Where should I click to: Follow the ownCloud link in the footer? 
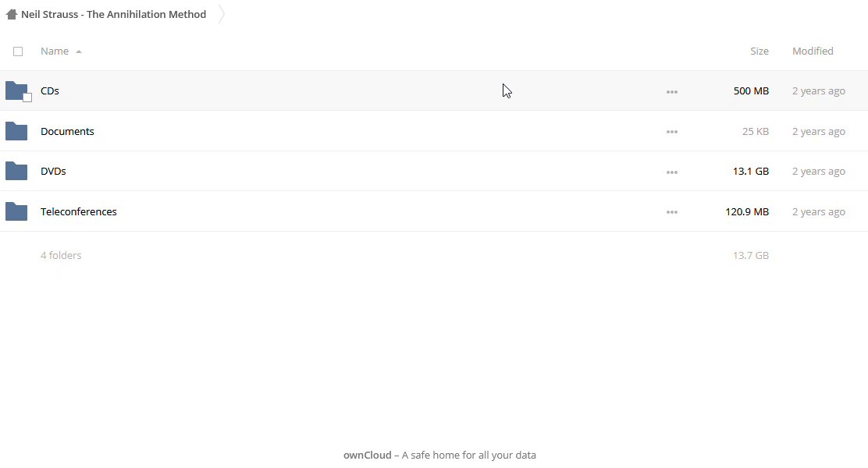point(367,455)
